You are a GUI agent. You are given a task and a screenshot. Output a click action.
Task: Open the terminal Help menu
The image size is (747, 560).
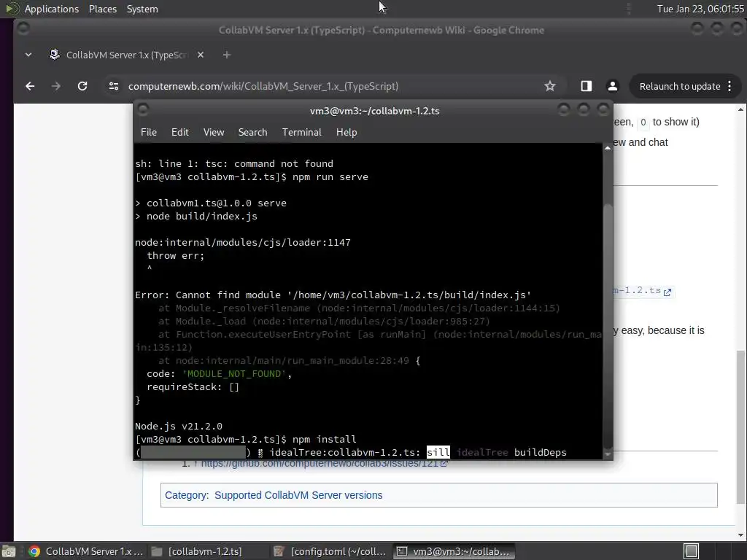[347, 133]
